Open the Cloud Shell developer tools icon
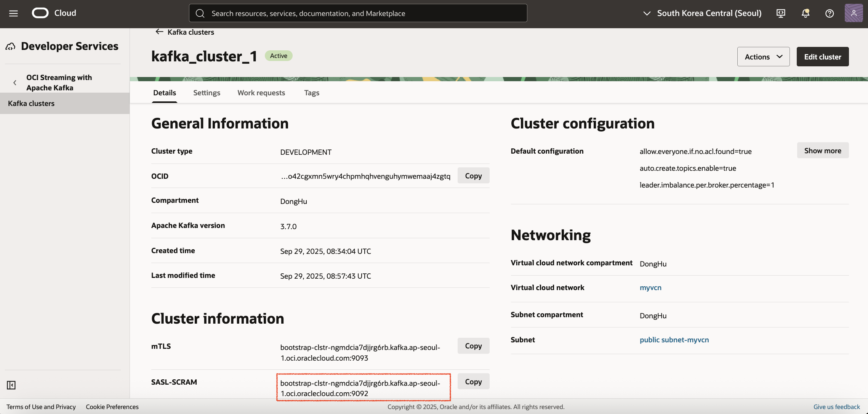The width and height of the screenshot is (868, 414). pyautogui.click(x=781, y=13)
